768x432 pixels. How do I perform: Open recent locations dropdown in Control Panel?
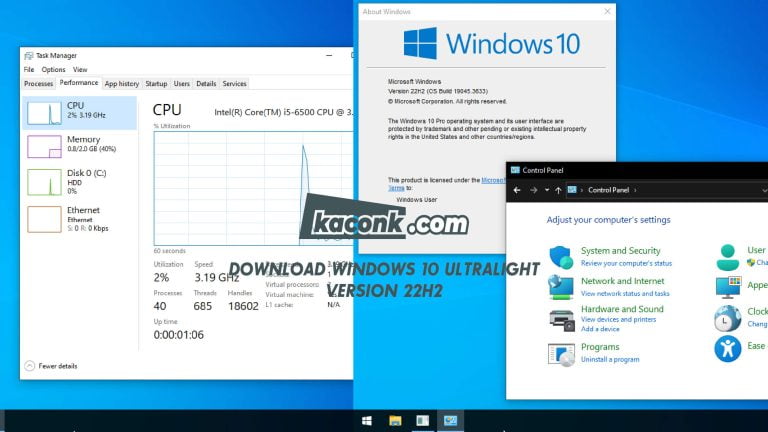click(547, 190)
